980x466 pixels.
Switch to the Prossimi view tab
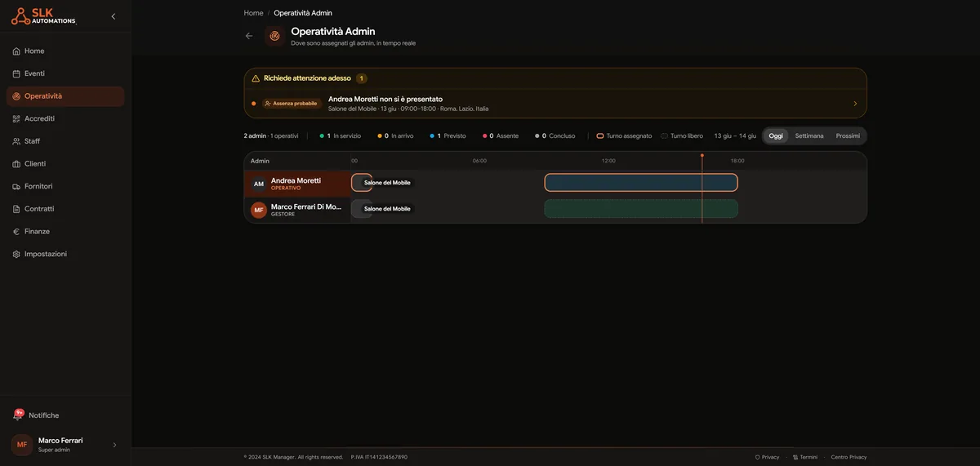click(x=848, y=135)
